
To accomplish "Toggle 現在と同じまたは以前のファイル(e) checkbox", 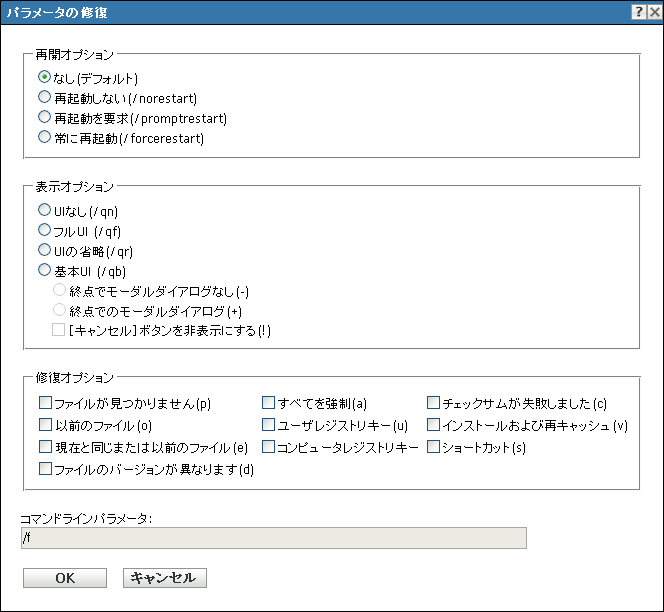I will coord(45,447).
